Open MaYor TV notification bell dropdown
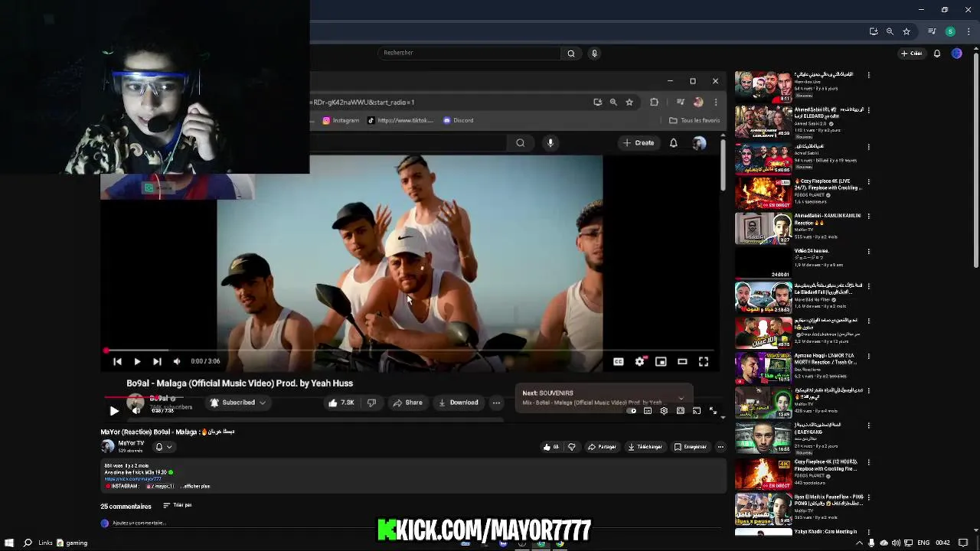 tap(164, 447)
